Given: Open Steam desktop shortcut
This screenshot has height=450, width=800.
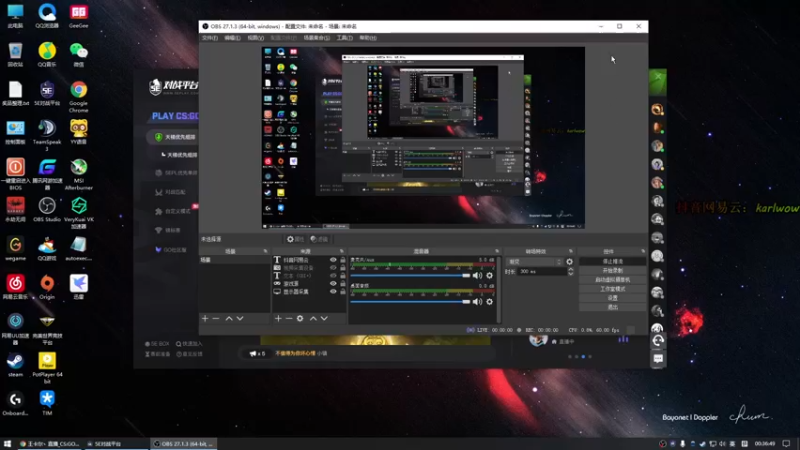Looking at the screenshot, I should pos(15,365).
